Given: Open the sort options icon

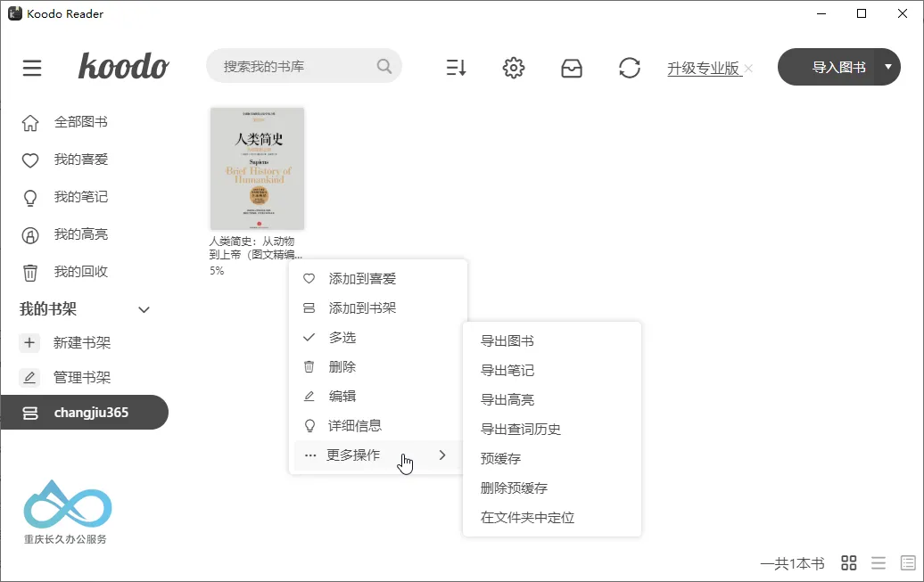Looking at the screenshot, I should 456,68.
